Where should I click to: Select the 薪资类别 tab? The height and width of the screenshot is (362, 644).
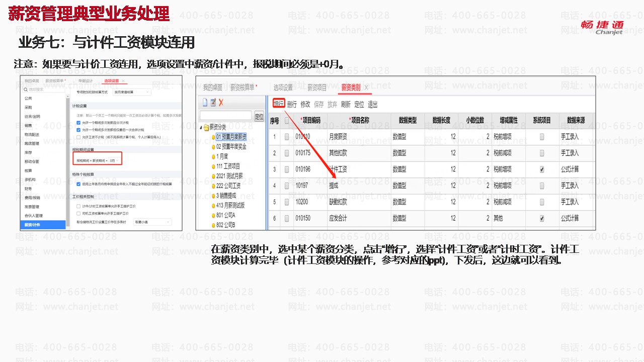coord(351,87)
